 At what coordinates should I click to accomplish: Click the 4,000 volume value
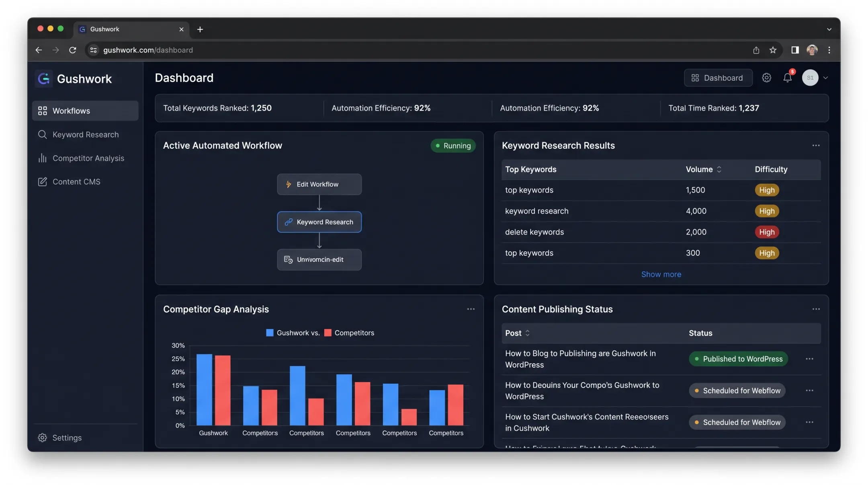696,211
